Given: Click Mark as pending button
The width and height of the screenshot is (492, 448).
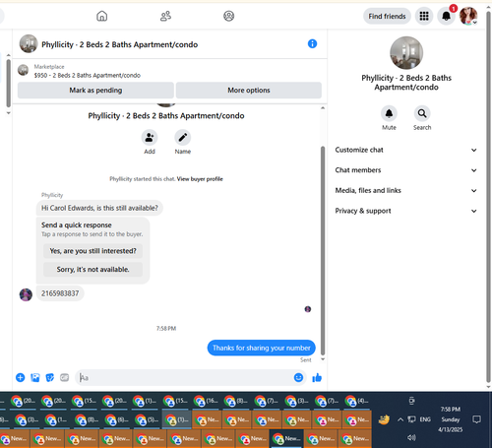Looking at the screenshot, I should point(95,91).
